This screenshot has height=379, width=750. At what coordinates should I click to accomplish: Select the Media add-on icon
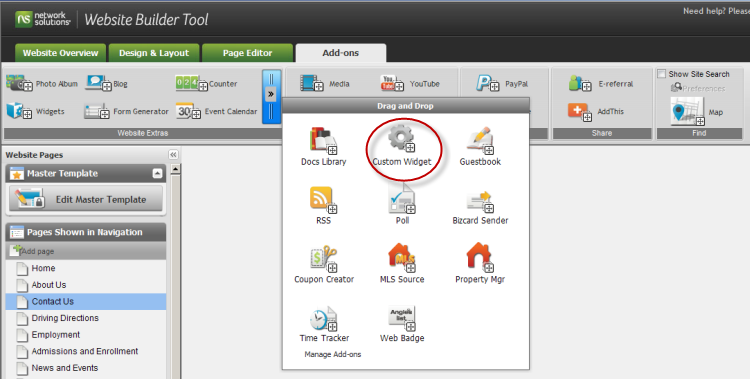(312, 83)
